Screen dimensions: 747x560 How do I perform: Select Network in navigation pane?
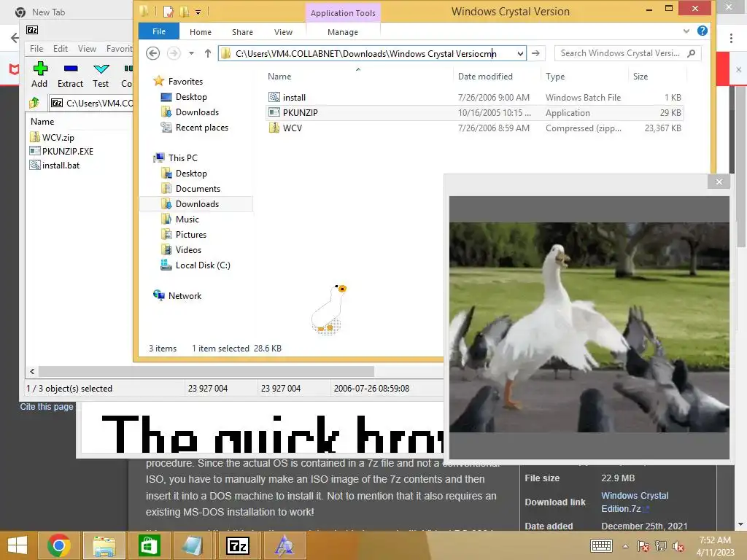click(x=178, y=296)
